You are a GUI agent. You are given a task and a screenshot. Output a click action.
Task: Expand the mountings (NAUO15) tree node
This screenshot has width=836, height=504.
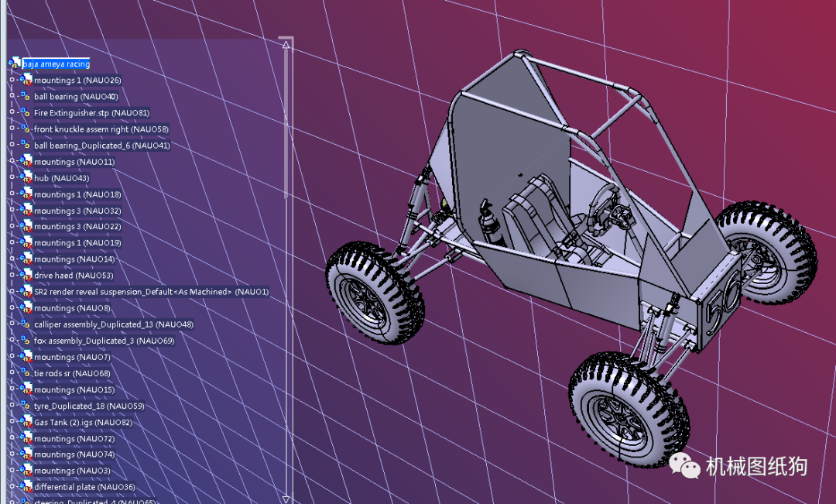coord(12,389)
